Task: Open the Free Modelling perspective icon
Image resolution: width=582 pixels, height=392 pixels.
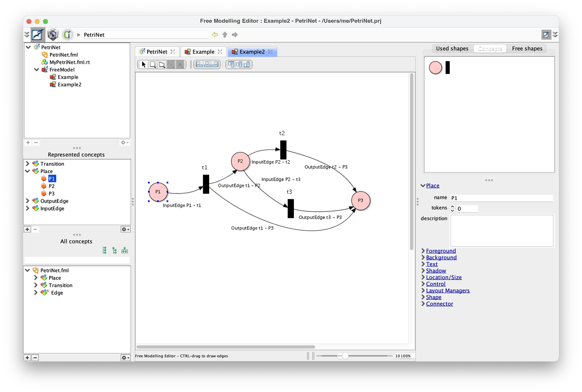Action: pos(38,34)
